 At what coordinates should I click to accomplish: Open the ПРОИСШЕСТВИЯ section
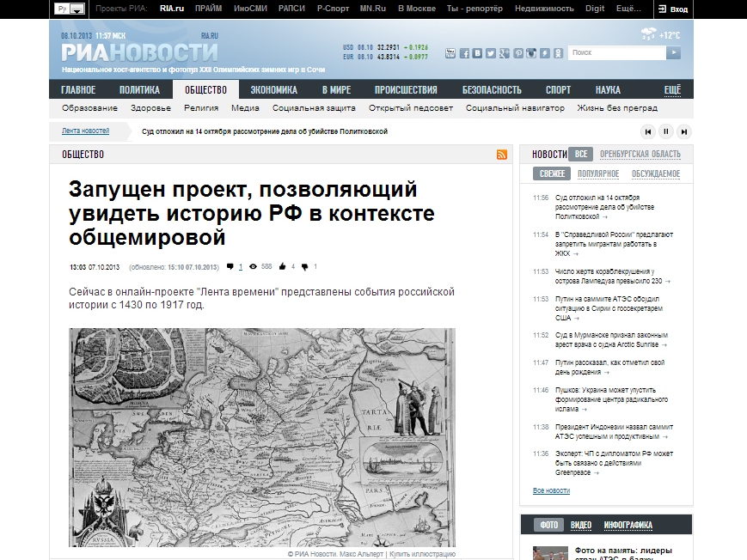406,90
